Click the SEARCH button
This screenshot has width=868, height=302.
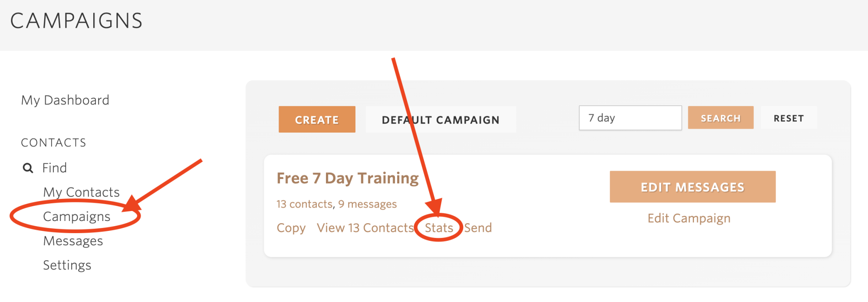coord(720,118)
